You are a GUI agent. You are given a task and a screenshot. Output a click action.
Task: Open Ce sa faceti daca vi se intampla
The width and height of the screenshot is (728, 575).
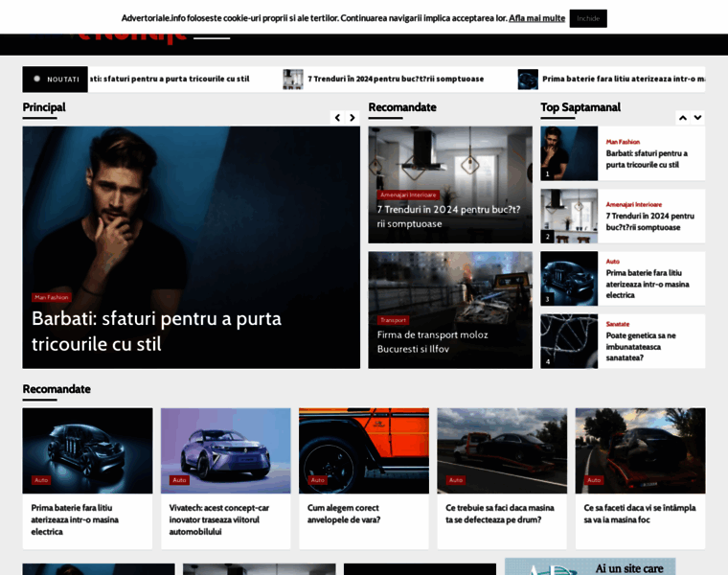point(639,514)
